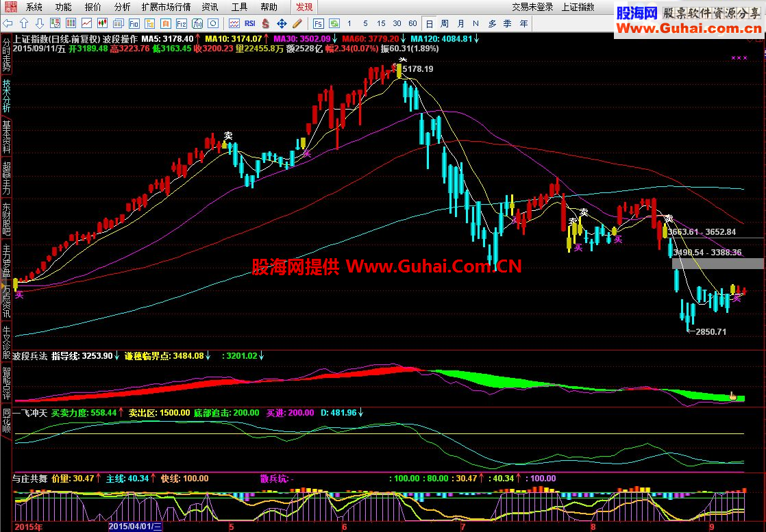Click the wavy indicator lines icon

[x=234, y=23]
